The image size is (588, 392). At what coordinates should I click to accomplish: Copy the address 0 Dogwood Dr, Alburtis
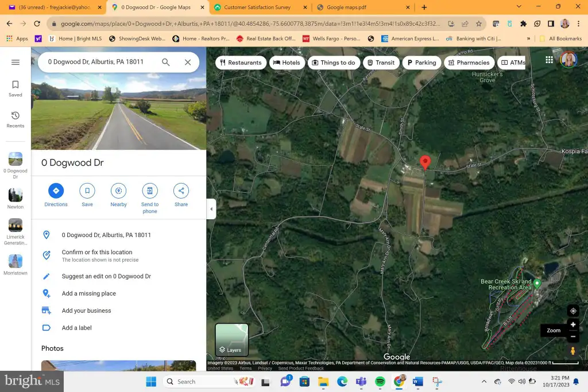click(118, 235)
